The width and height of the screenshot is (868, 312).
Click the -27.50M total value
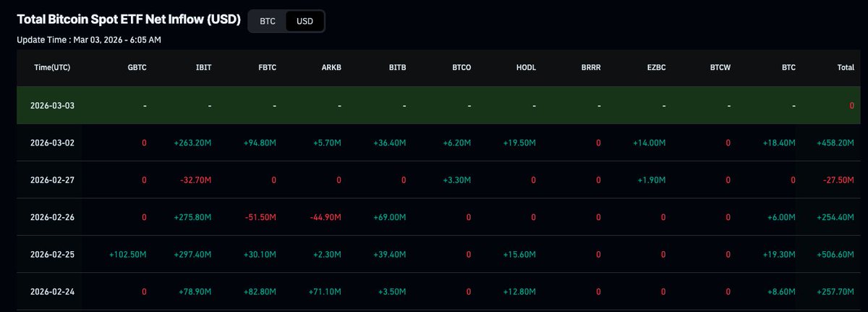(x=838, y=180)
